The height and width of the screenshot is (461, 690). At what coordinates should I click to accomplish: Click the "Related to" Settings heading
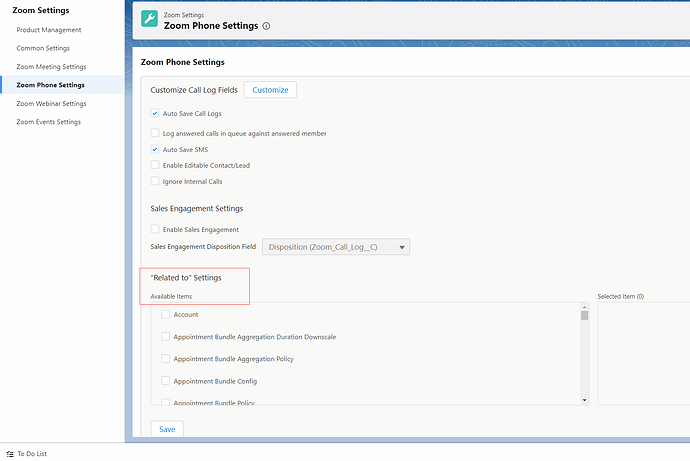186,278
